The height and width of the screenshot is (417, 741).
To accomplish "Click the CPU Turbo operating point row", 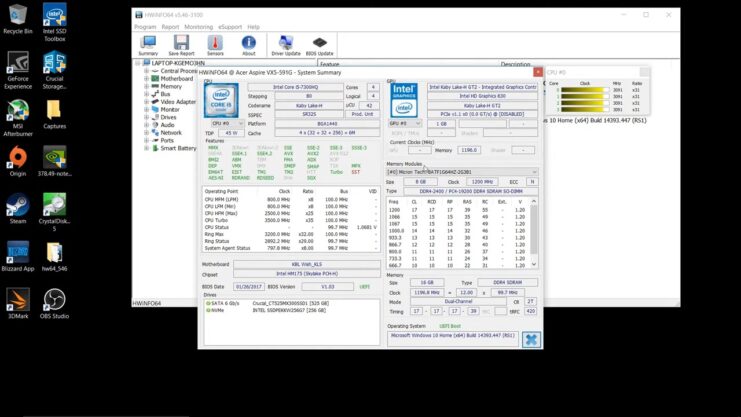I will (x=290, y=220).
